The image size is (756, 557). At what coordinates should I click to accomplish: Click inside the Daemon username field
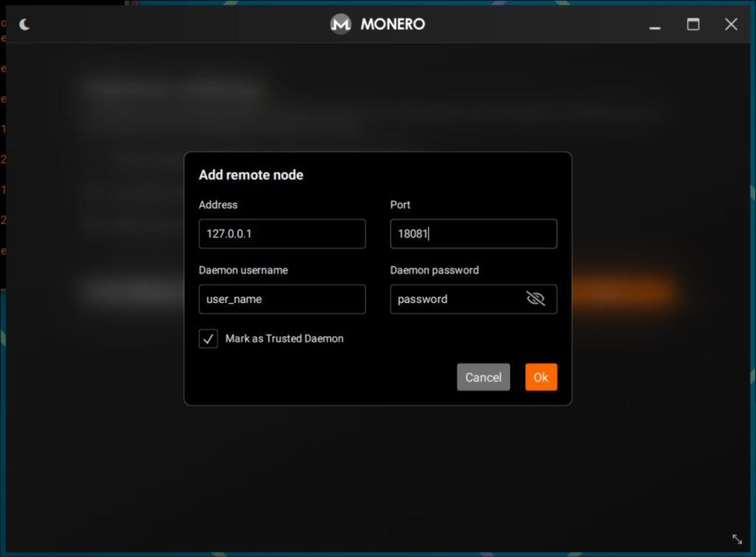tap(282, 299)
